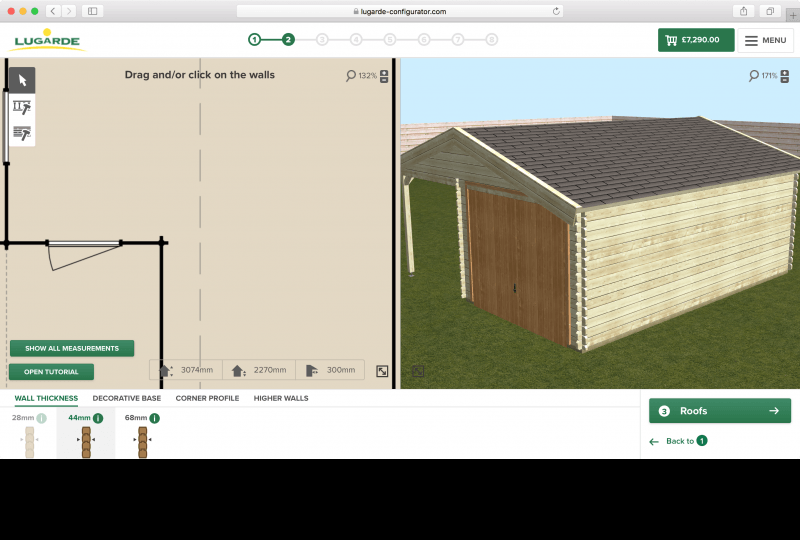Go to configurator step 8

point(492,39)
